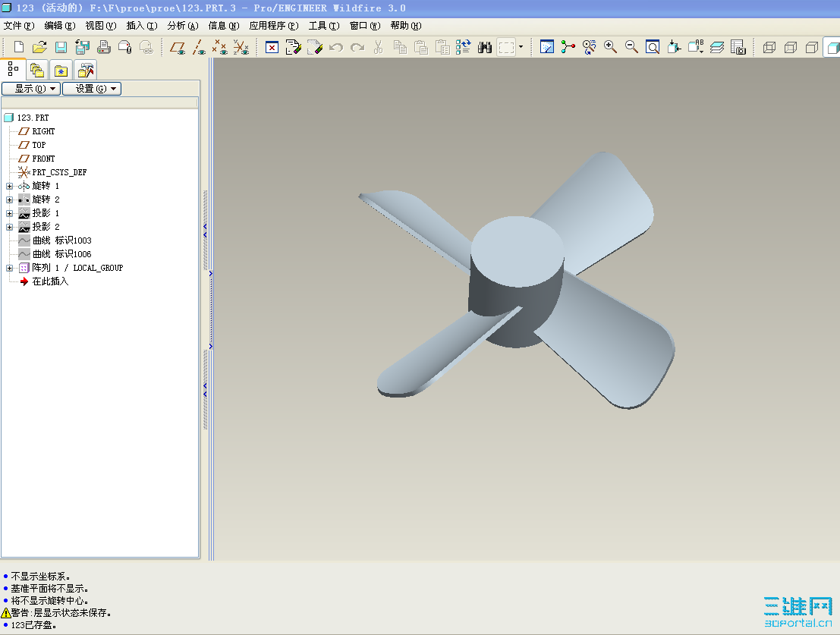Viewport: 840px width, 635px height.
Task: Open the 显示 dropdown in model tree
Action: [32, 88]
